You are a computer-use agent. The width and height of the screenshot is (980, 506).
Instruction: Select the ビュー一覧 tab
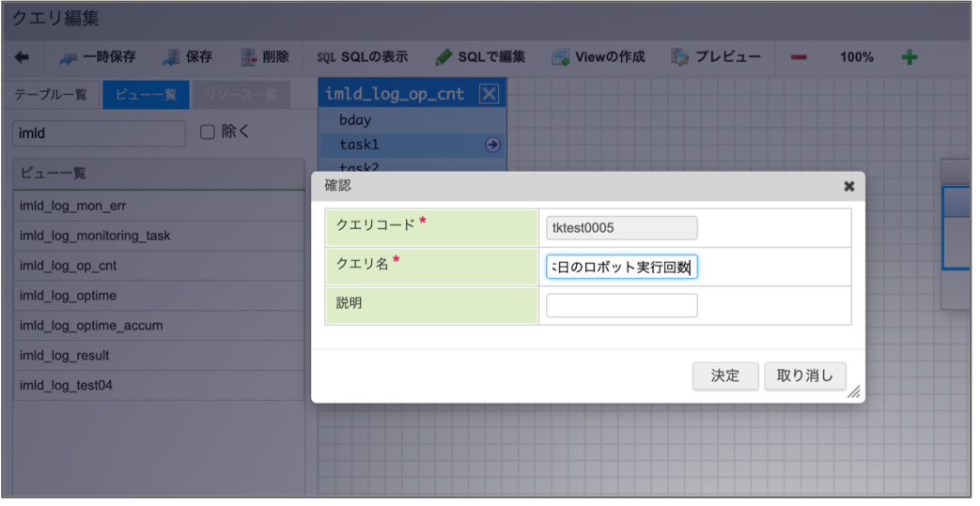146,95
